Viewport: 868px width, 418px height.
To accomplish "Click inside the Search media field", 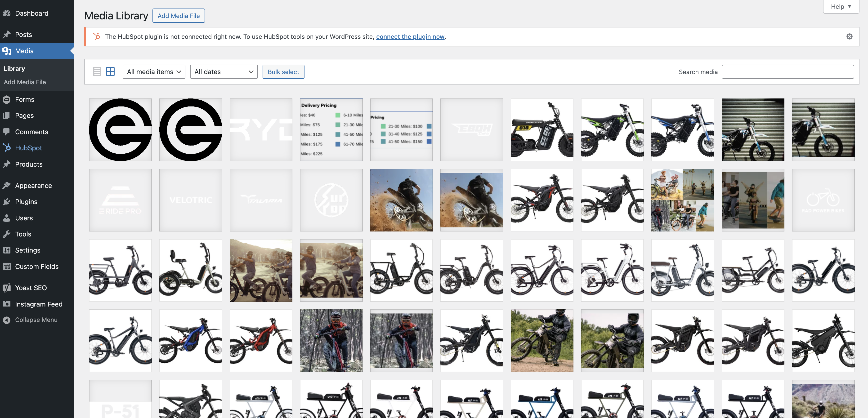I will pos(788,71).
